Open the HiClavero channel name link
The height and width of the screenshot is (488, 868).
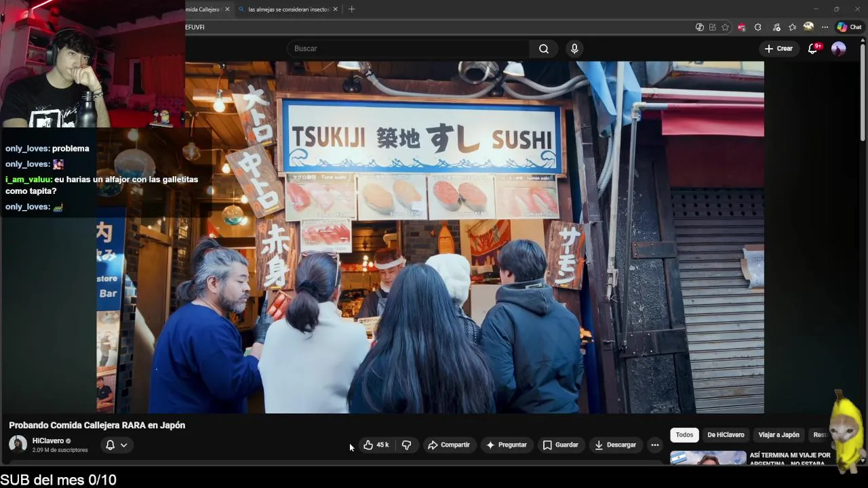48,441
